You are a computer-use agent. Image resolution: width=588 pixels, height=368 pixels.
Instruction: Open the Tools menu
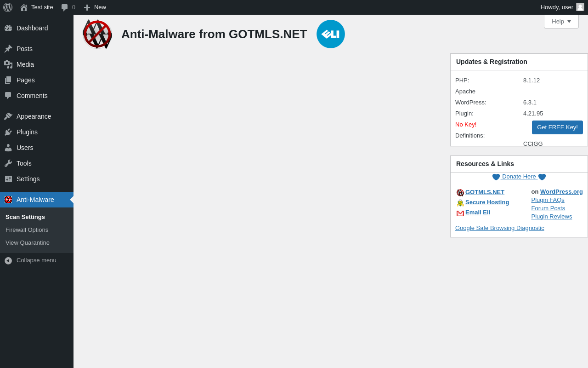coord(37,163)
